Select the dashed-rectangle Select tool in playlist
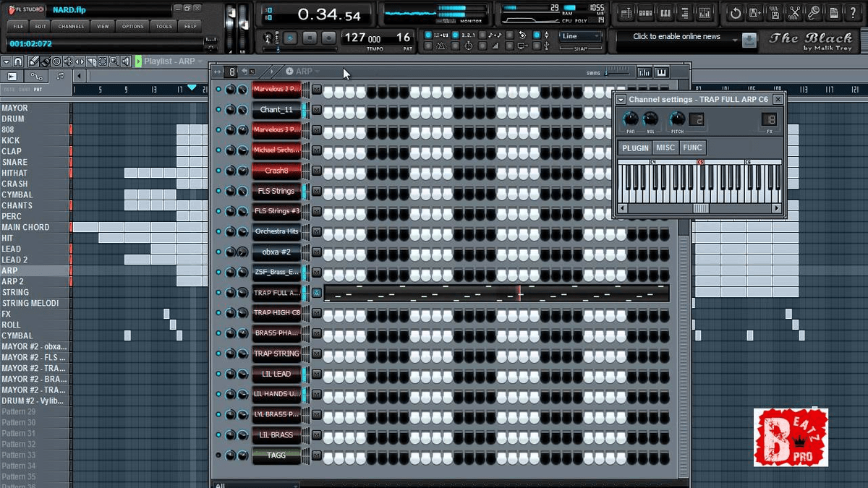 click(x=103, y=61)
